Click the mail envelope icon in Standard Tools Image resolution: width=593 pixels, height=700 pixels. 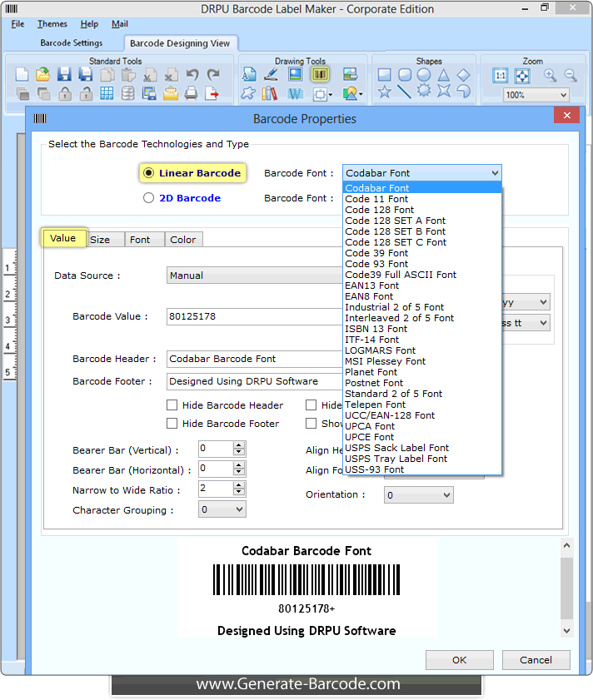(170, 93)
